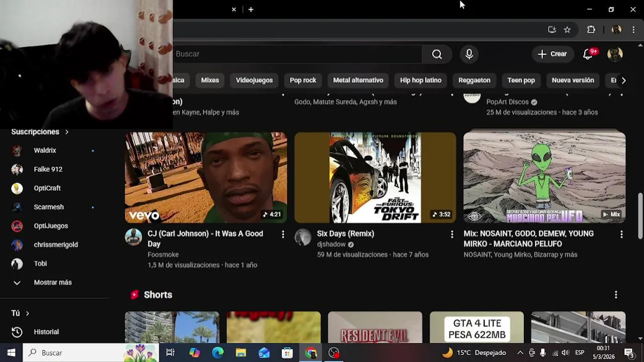
Task: Open options for CJ It Was A Good Day
Action: 283,234
